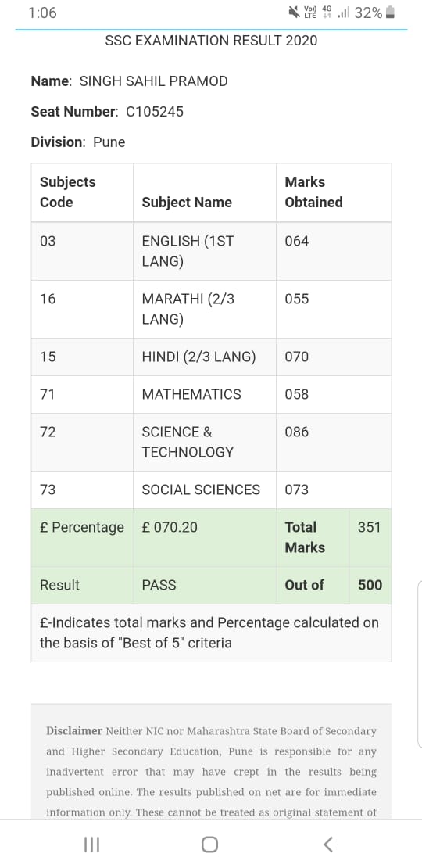Select the SCIENCE & TECHNOLOGY row
Viewport: 422px width, 868px height.
coord(211,442)
